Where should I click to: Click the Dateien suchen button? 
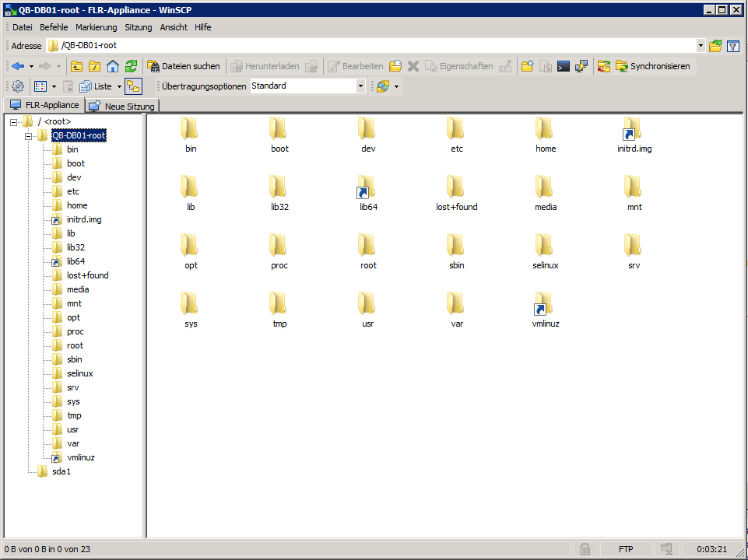pos(184,66)
